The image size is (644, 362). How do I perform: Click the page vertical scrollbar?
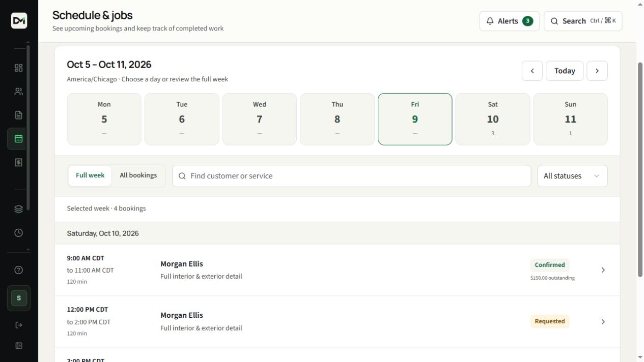[640, 170]
